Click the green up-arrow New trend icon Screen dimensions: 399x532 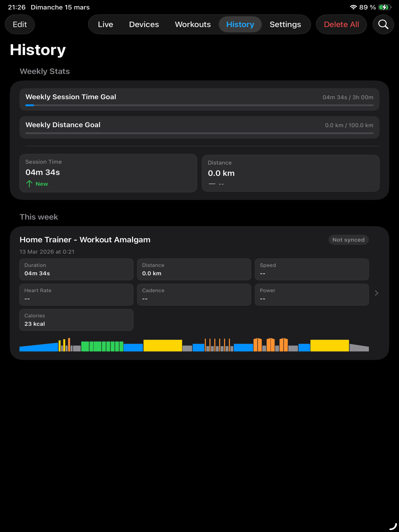pyautogui.click(x=29, y=184)
